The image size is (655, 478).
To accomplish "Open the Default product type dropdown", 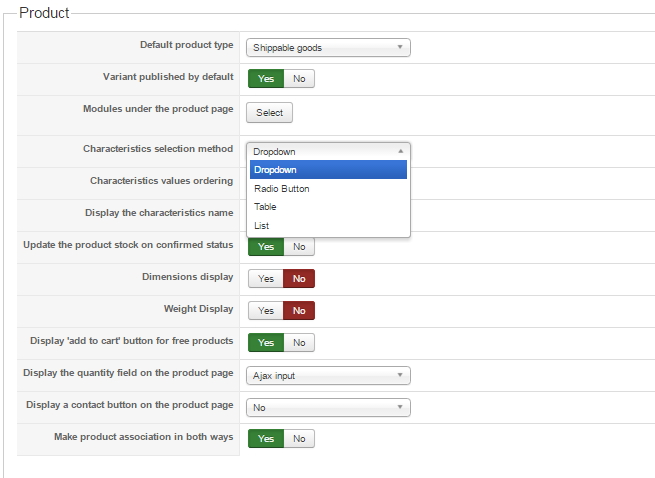I will (x=328, y=47).
